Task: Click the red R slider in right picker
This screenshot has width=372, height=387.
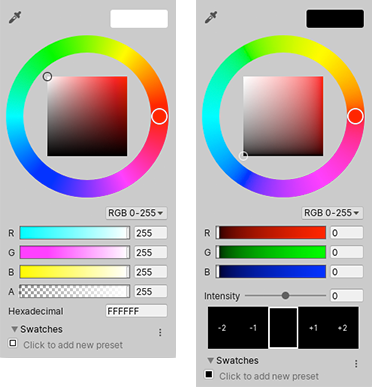Action: (271, 233)
